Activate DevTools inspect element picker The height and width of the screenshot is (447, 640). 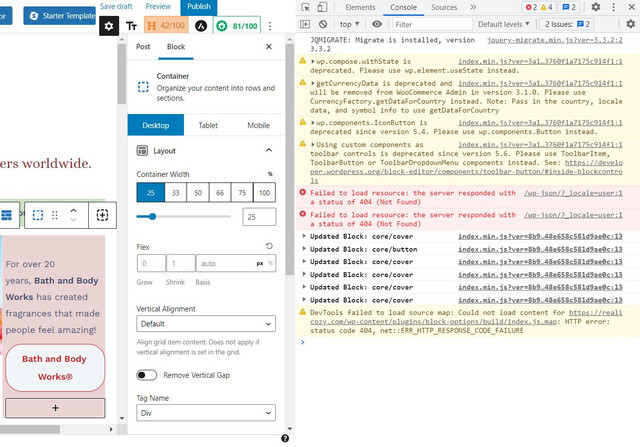click(x=305, y=7)
